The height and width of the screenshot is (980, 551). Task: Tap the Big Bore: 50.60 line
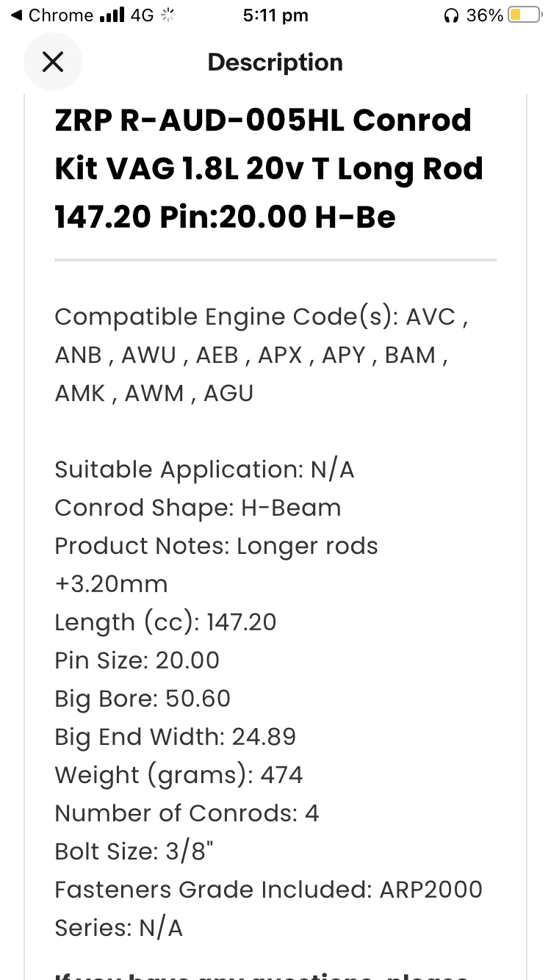143,699
